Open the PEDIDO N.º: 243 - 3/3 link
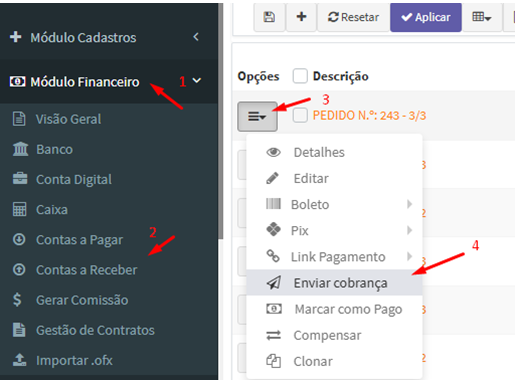 click(369, 116)
